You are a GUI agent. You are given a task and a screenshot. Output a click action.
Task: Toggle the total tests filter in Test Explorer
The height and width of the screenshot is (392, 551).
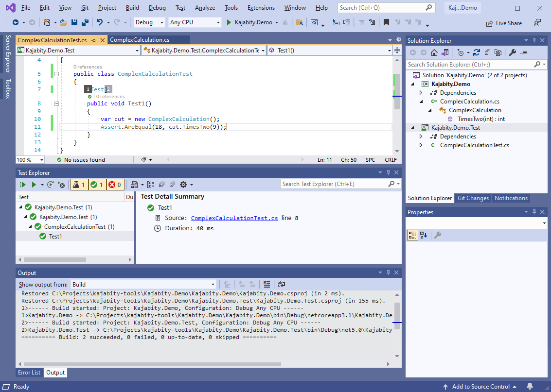point(79,185)
